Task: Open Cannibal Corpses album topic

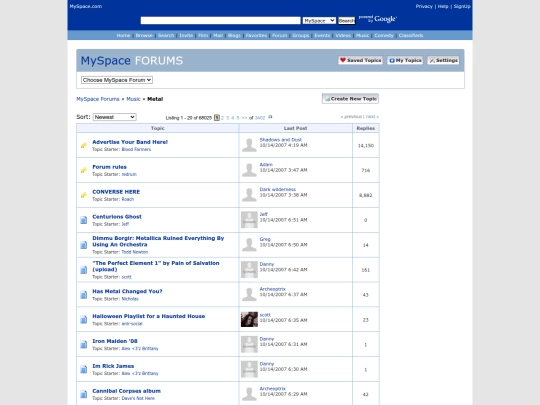Action: pos(126,391)
